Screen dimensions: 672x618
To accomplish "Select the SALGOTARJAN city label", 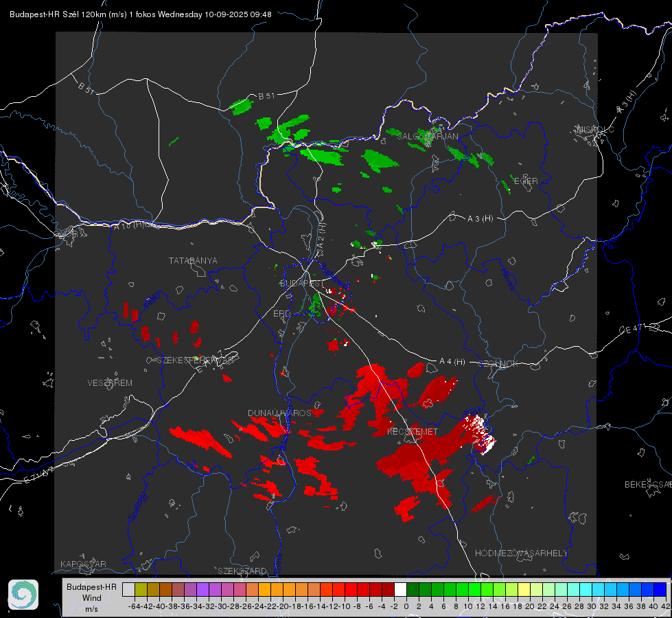I will pyautogui.click(x=427, y=137).
